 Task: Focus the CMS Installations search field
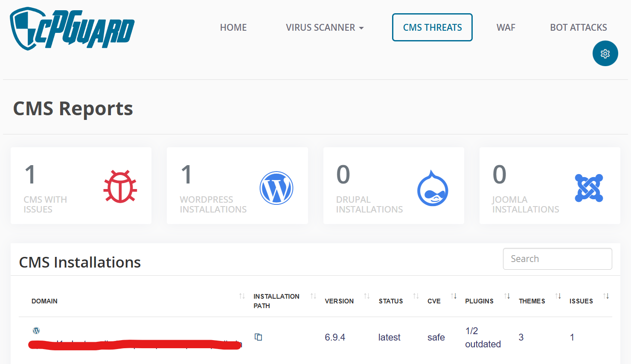tap(557, 259)
